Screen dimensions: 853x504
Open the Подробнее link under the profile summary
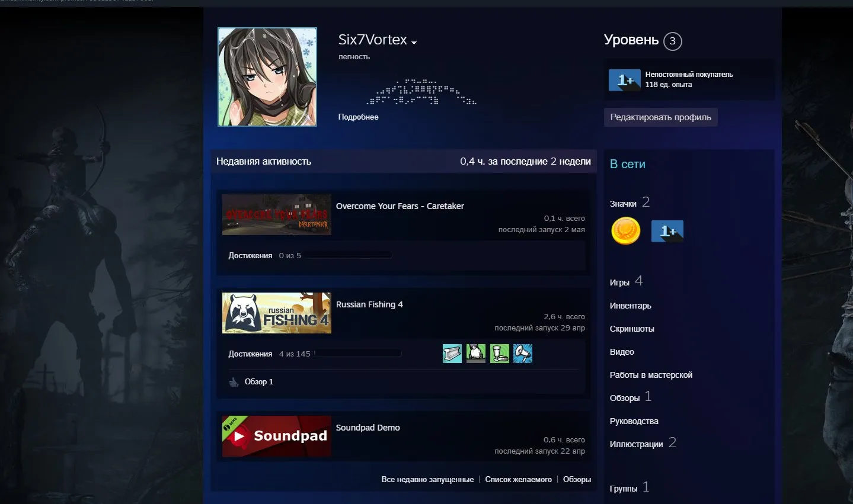coord(358,117)
